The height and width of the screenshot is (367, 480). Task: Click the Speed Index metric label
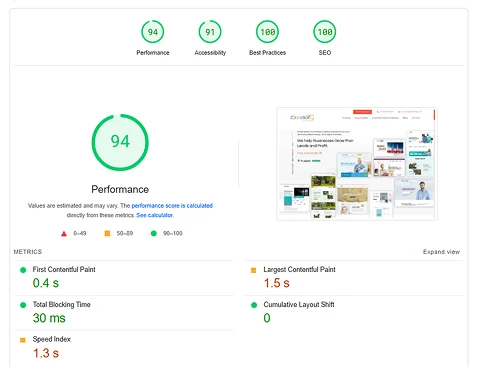click(x=52, y=339)
